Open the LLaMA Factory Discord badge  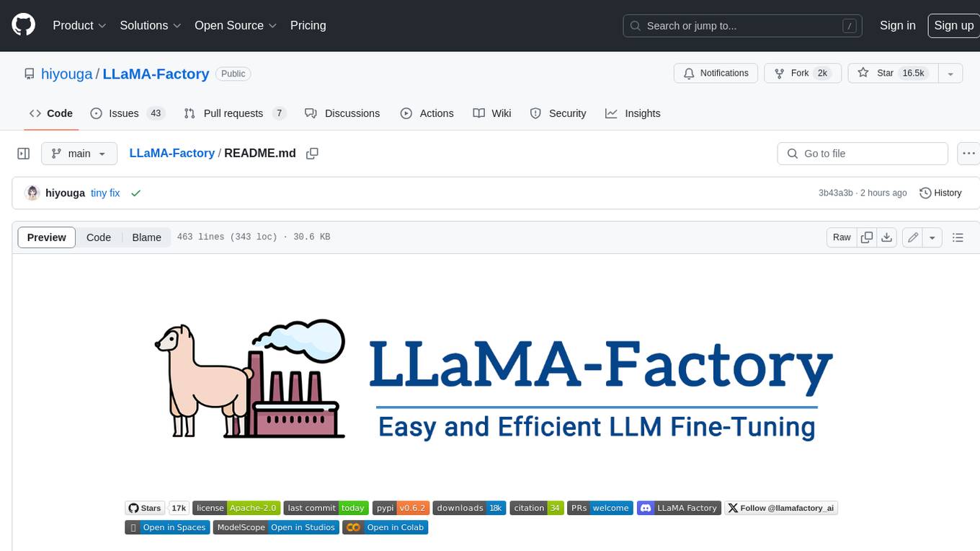click(x=679, y=508)
